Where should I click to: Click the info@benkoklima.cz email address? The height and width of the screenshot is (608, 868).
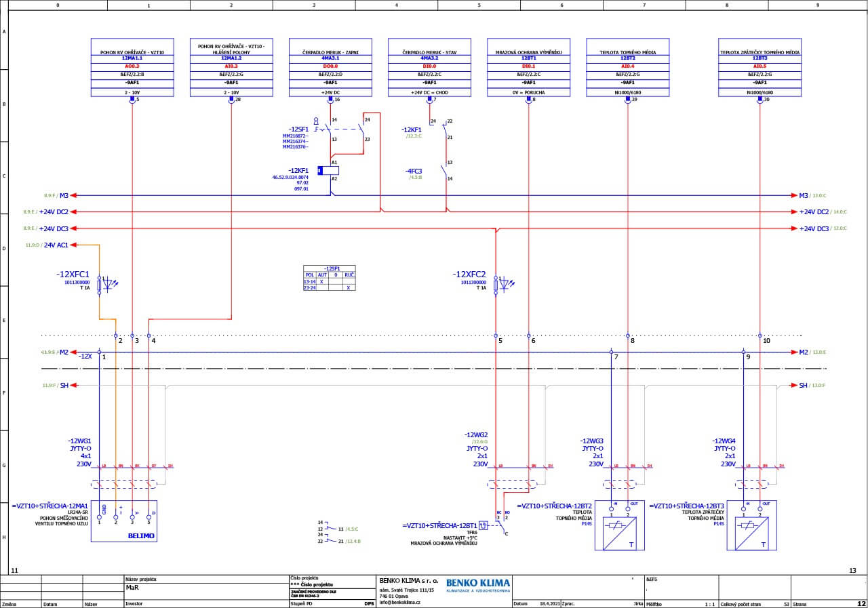pyautogui.click(x=400, y=602)
